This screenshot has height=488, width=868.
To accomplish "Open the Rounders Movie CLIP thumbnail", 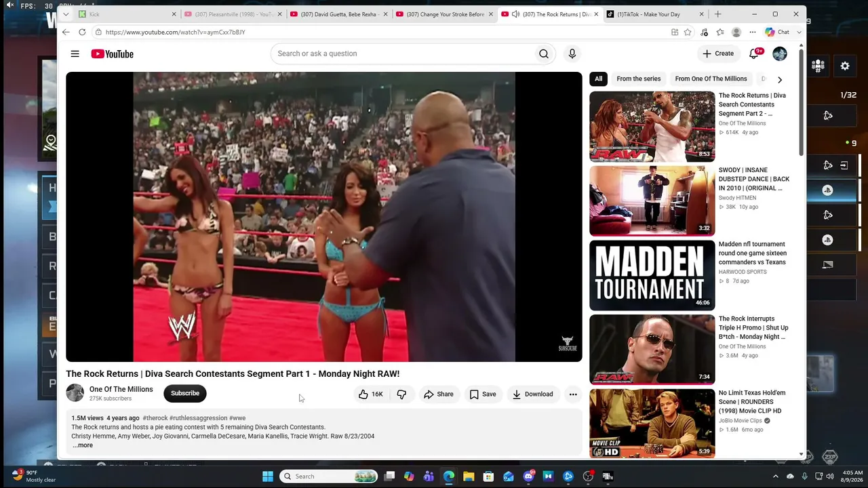I will click(652, 424).
